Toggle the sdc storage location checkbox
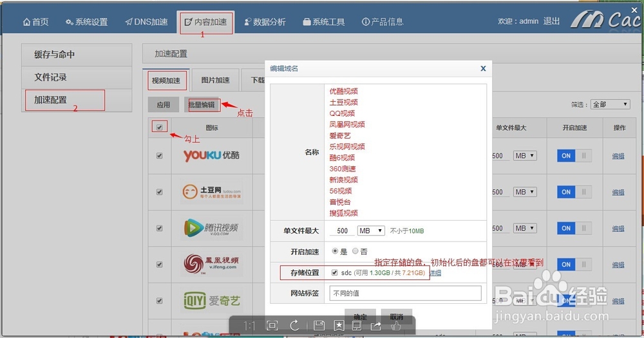The height and width of the screenshot is (338, 644). tap(334, 272)
